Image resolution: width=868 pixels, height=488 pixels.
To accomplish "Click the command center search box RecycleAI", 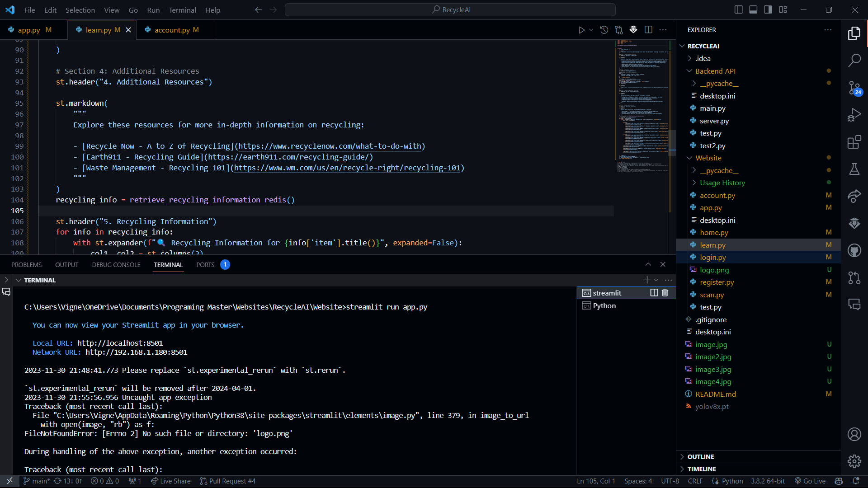I will [450, 9].
